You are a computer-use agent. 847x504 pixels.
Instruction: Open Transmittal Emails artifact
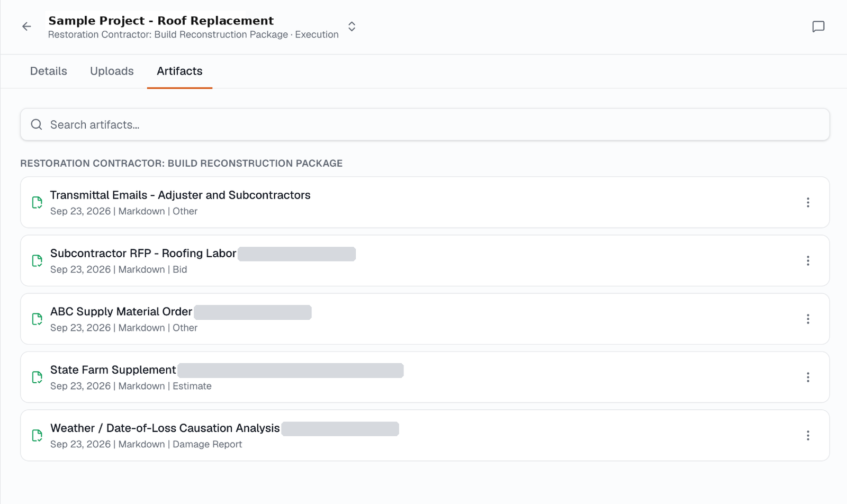[x=425, y=202]
